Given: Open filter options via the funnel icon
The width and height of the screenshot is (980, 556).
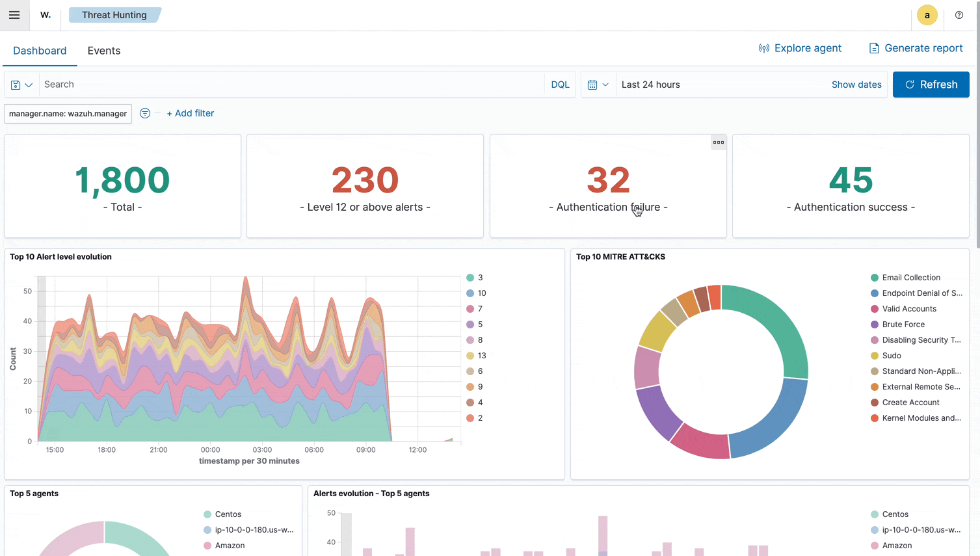Looking at the screenshot, I should tap(144, 113).
